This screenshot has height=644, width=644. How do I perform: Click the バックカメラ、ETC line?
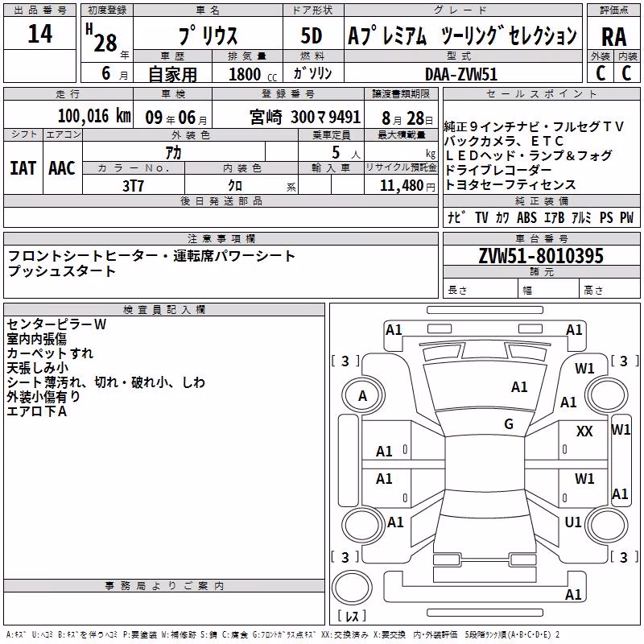click(x=504, y=142)
